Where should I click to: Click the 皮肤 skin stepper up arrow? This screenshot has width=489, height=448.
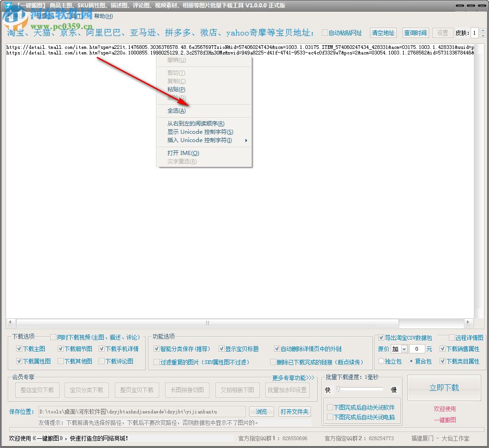[483, 30]
